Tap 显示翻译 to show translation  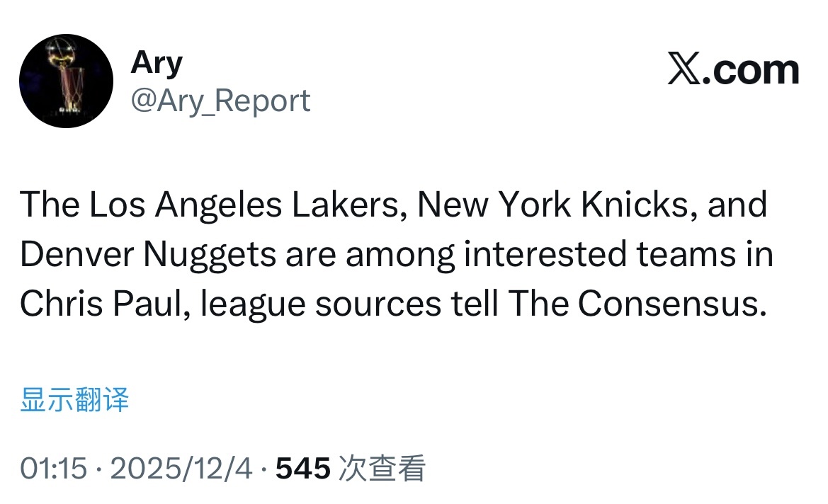coord(74,399)
